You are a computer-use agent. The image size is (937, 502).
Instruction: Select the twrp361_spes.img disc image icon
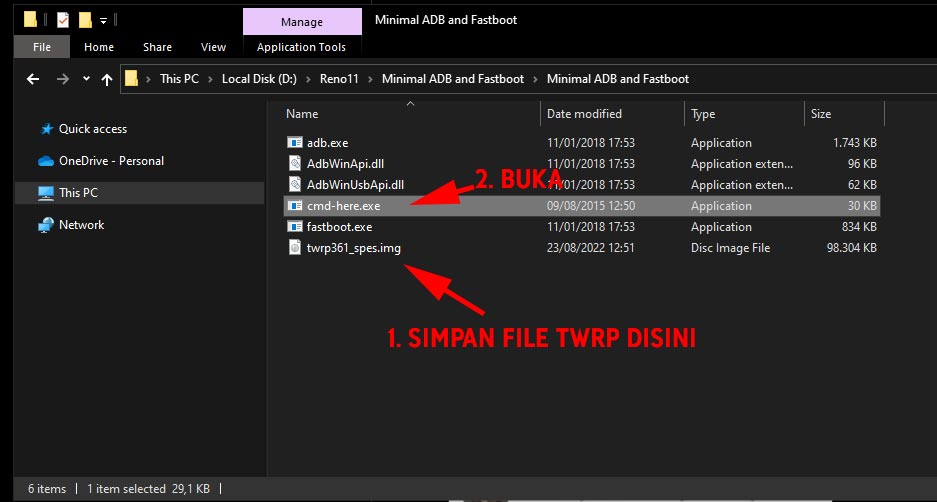pyautogui.click(x=295, y=248)
